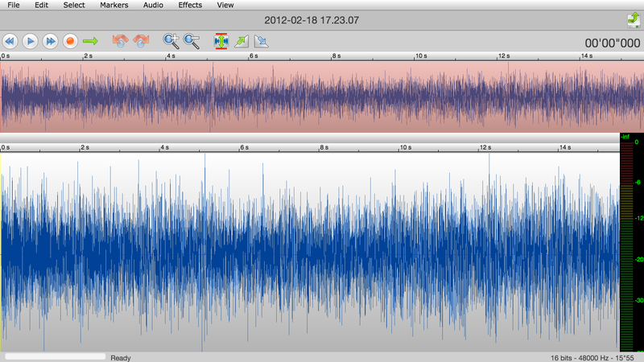Click the level meter on the right
644x362 pixels.
[632, 242]
